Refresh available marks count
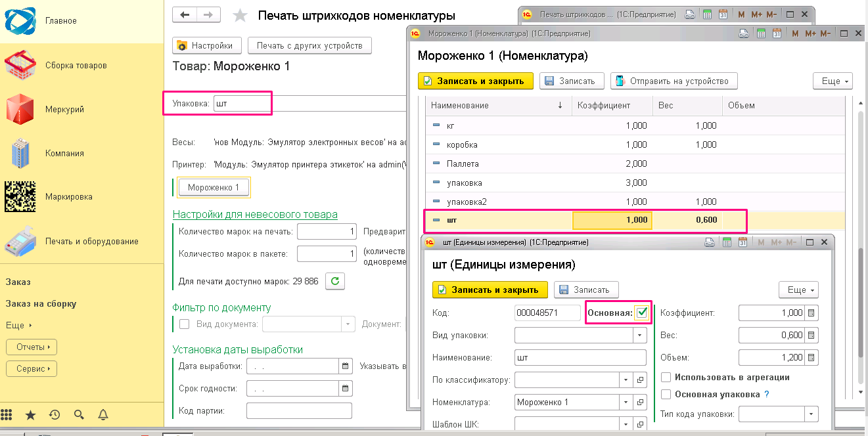Screen dimensions: 868x436 point(335,281)
